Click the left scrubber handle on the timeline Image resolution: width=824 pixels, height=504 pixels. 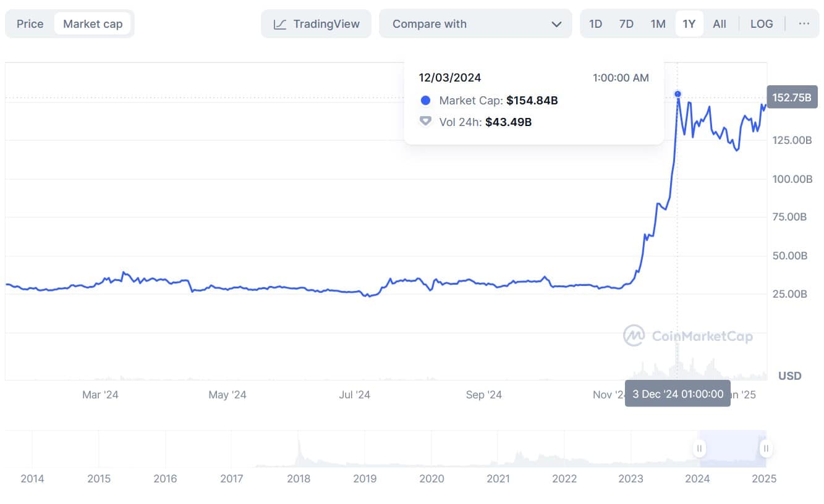click(699, 448)
